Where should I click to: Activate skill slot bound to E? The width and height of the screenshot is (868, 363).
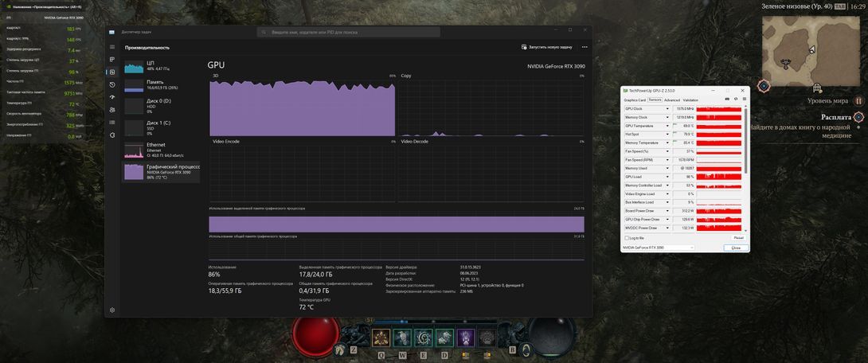(424, 338)
